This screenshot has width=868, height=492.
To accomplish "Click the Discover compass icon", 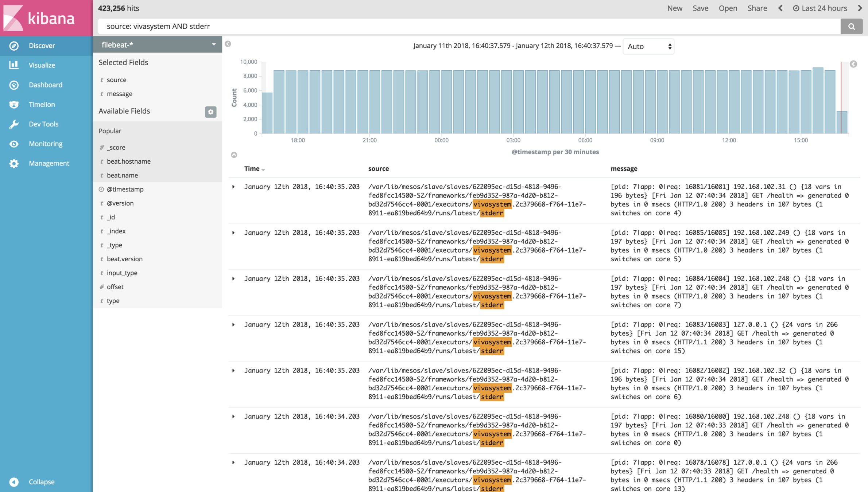I will [x=14, y=46].
